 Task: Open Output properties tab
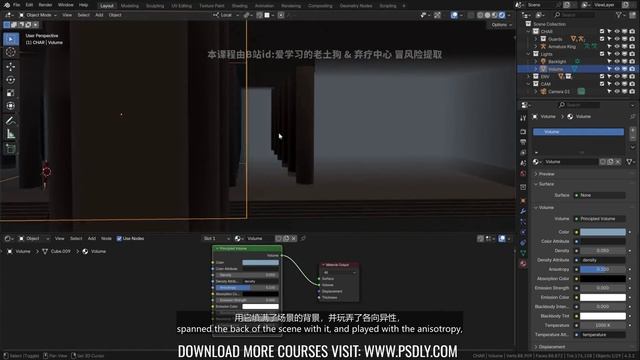[523, 142]
